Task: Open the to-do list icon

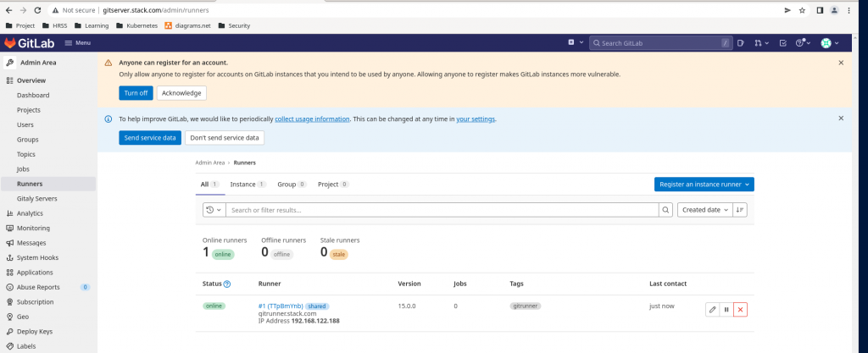Action: pos(782,43)
